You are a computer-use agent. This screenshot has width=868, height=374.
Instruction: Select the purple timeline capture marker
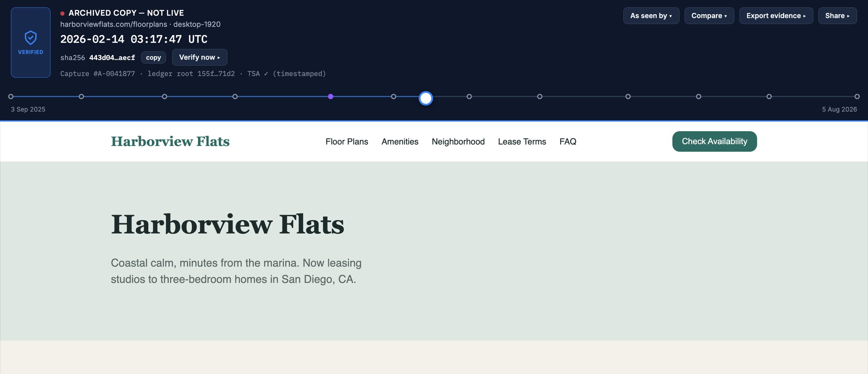331,96
